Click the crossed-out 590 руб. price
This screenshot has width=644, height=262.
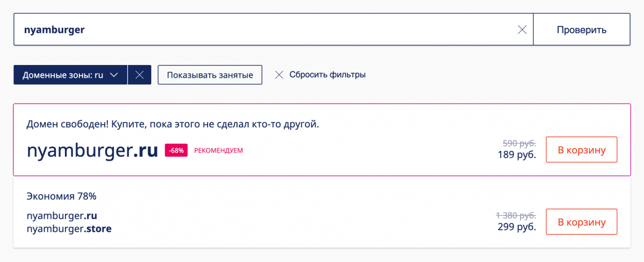pos(519,143)
